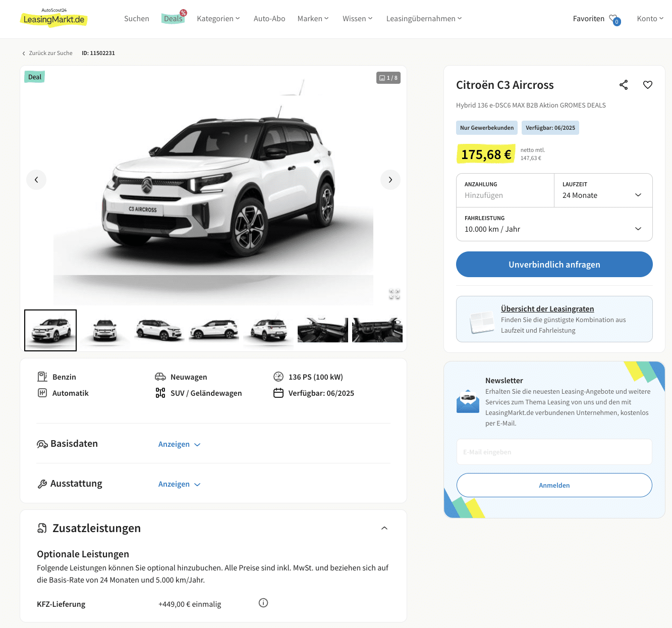Viewport: 672px width, 628px height.
Task: Click the Deal badge on the photo
Action: pos(35,77)
